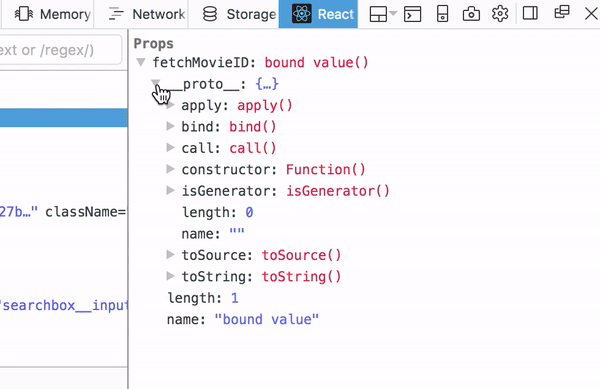Click the separate window icon

coord(562,12)
